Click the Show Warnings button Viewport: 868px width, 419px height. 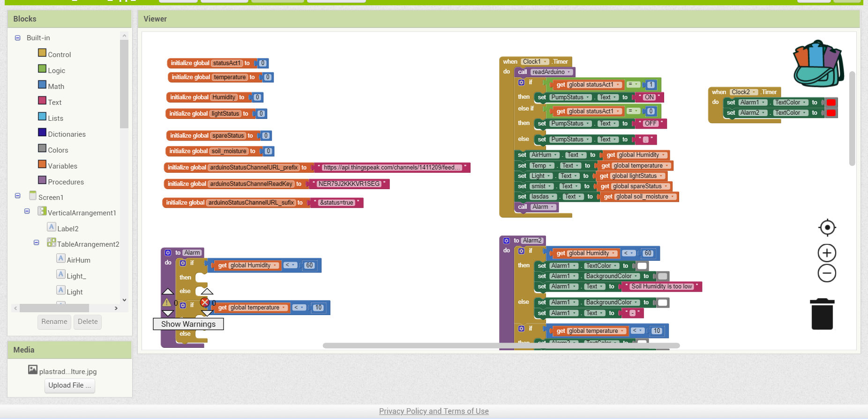pyautogui.click(x=188, y=324)
